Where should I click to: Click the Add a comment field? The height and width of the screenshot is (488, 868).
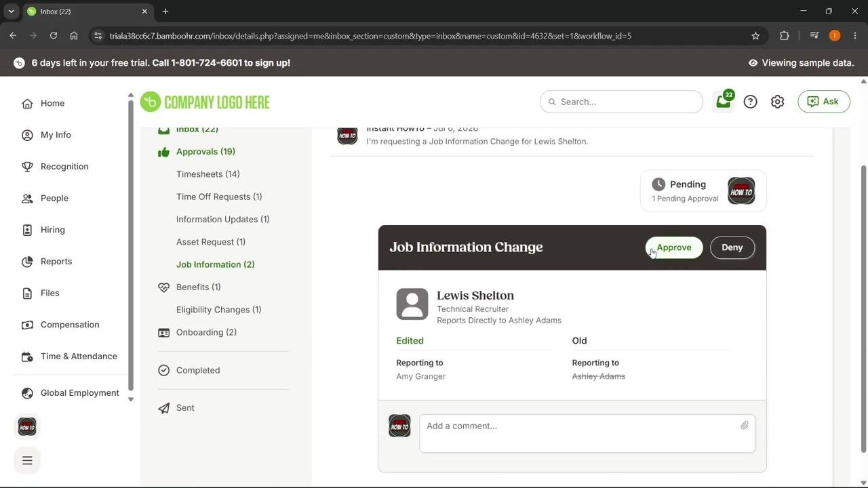coord(587,434)
